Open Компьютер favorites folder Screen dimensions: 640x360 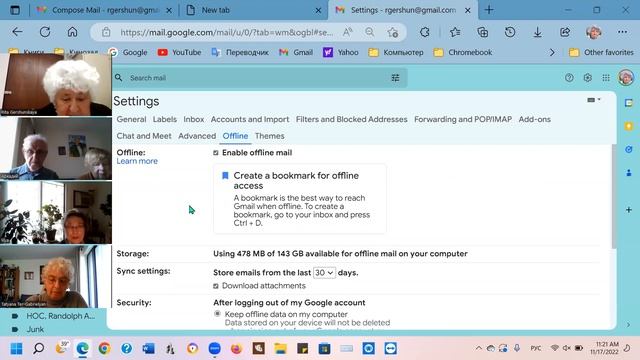pyautogui.click(x=396, y=52)
